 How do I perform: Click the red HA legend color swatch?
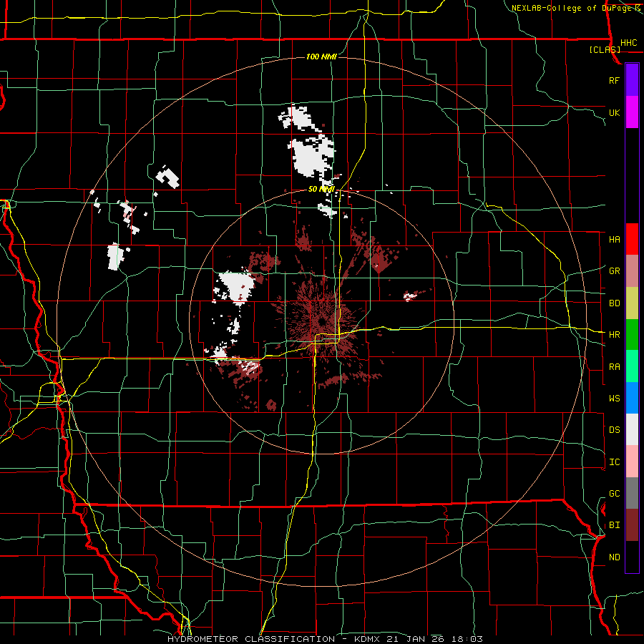pos(632,239)
